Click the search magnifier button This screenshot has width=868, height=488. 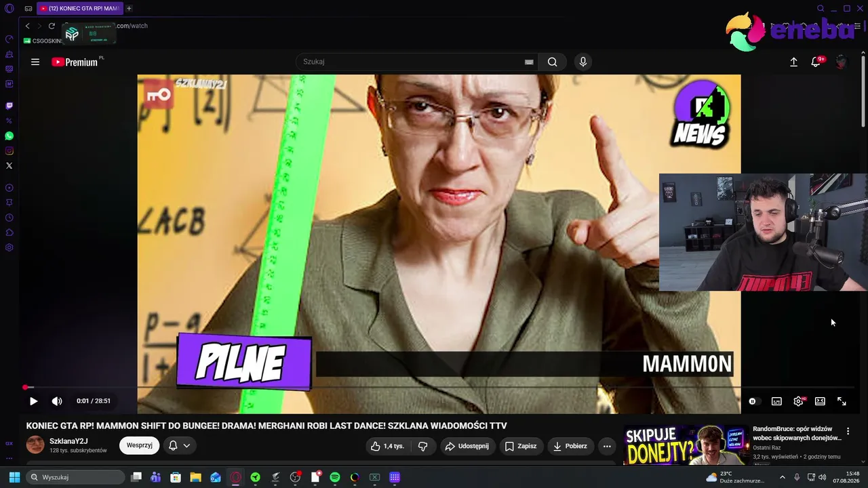pyautogui.click(x=553, y=62)
